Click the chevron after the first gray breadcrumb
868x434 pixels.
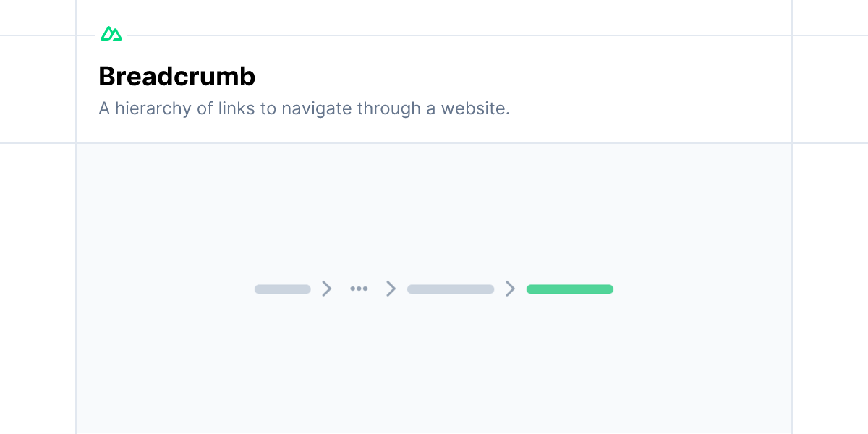click(327, 289)
